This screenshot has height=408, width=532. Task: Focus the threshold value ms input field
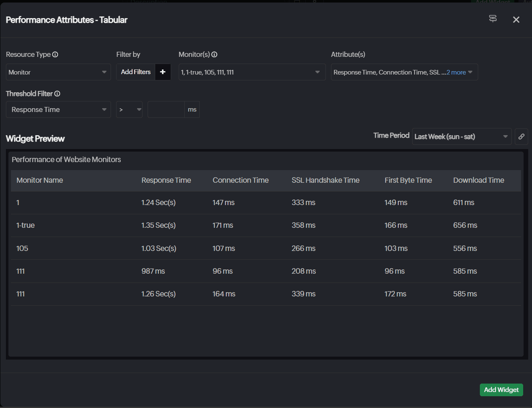tap(166, 110)
